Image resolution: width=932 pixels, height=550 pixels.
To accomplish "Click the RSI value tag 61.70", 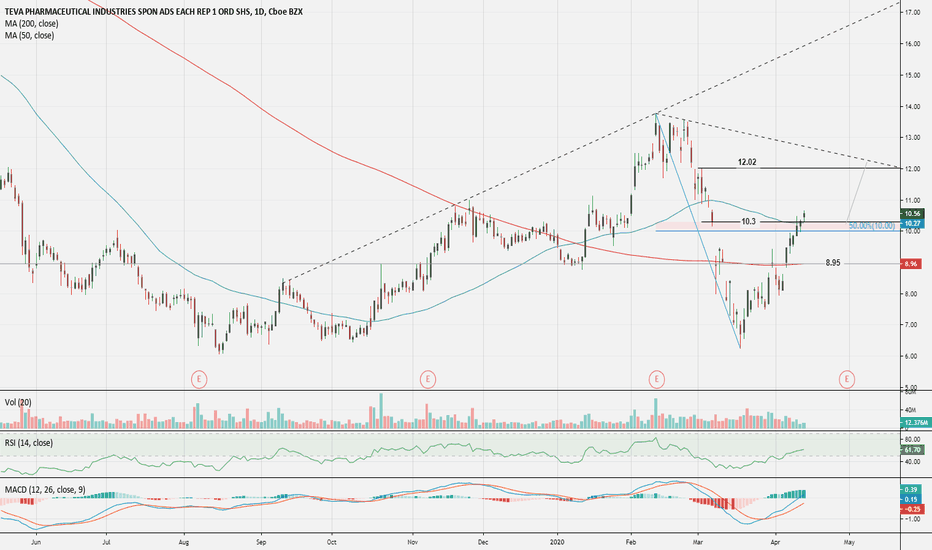I will (912, 450).
